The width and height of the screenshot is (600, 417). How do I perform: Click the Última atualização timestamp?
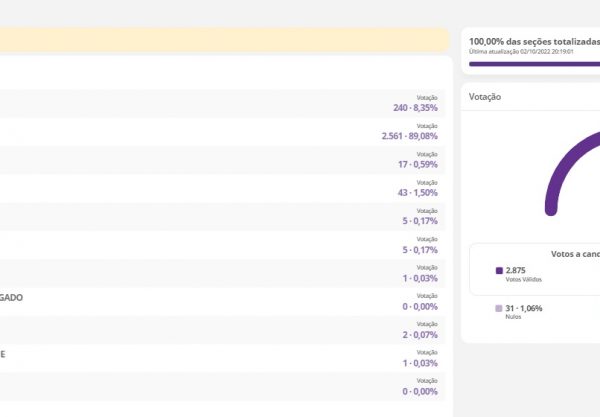(x=520, y=51)
